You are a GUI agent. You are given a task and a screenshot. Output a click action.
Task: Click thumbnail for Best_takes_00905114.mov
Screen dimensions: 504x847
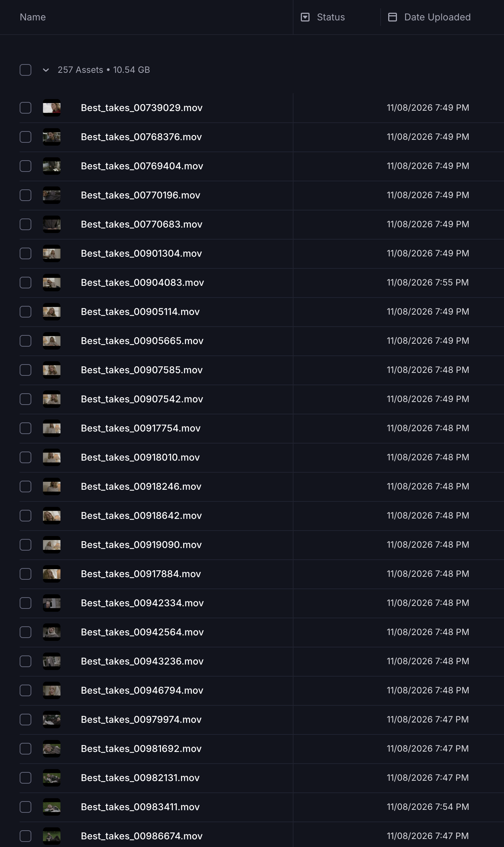pyautogui.click(x=52, y=312)
